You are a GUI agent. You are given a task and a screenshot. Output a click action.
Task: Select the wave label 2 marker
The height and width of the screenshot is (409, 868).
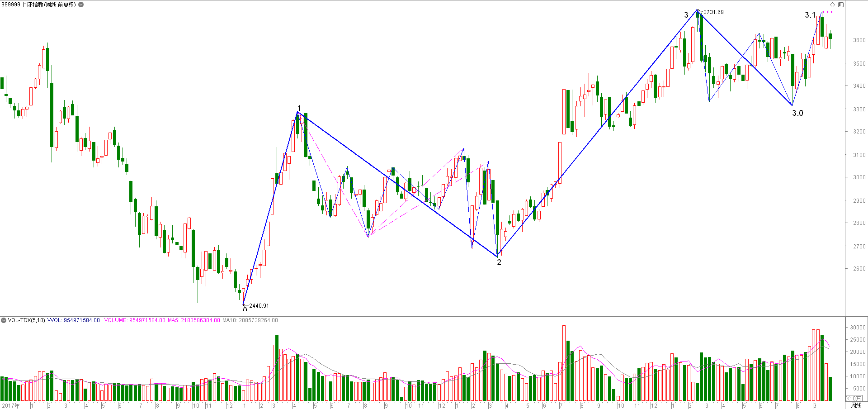click(x=499, y=262)
